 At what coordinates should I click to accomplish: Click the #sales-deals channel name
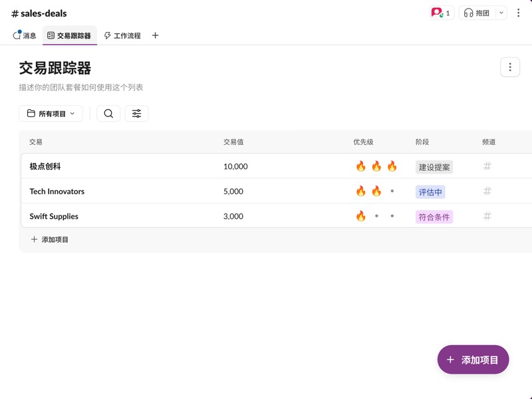coord(40,13)
